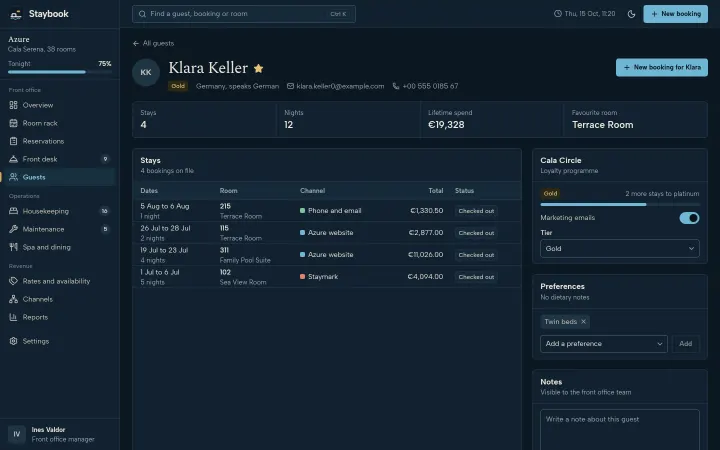Viewport: 720px width, 450px height.
Task: Click the KK guest avatar
Action: (146, 72)
